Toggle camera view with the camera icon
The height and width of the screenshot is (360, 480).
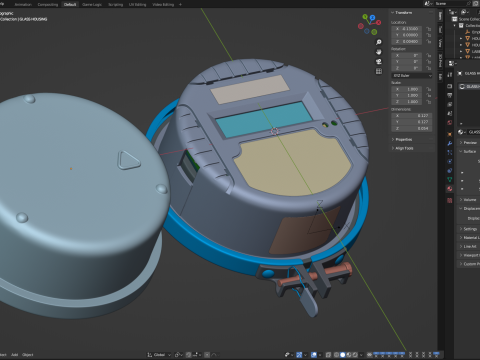coord(379,62)
